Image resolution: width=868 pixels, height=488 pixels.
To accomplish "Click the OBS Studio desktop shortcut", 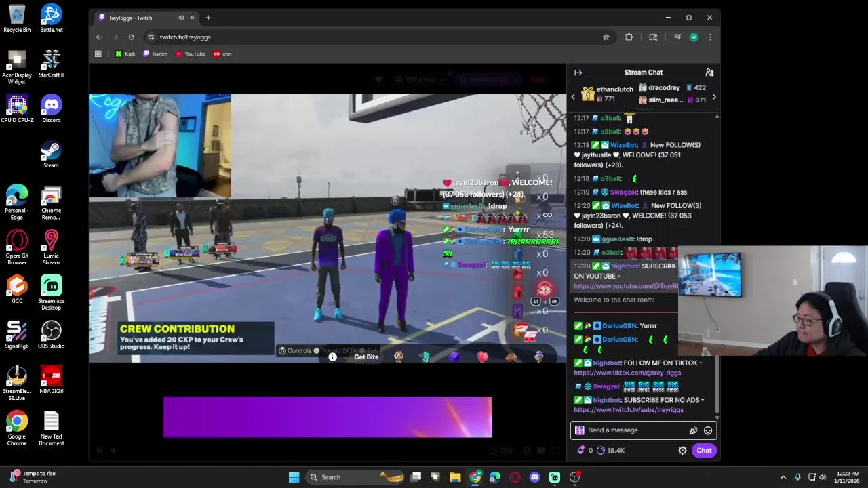I will (x=51, y=335).
